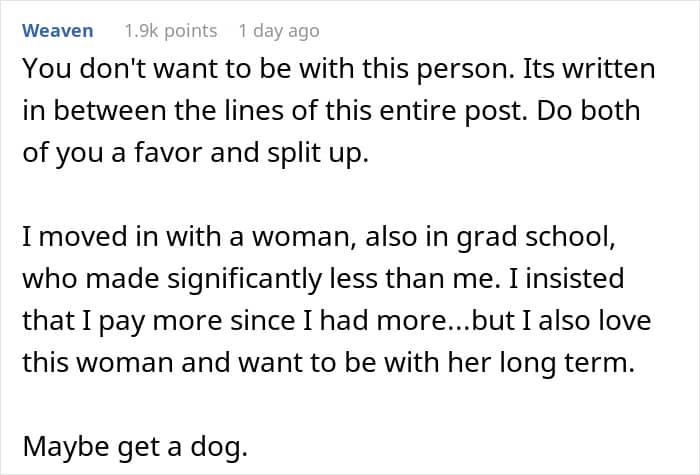The width and height of the screenshot is (700, 475).
Task: Click the words "Do both" in the second line
Action: pyautogui.click(x=588, y=111)
